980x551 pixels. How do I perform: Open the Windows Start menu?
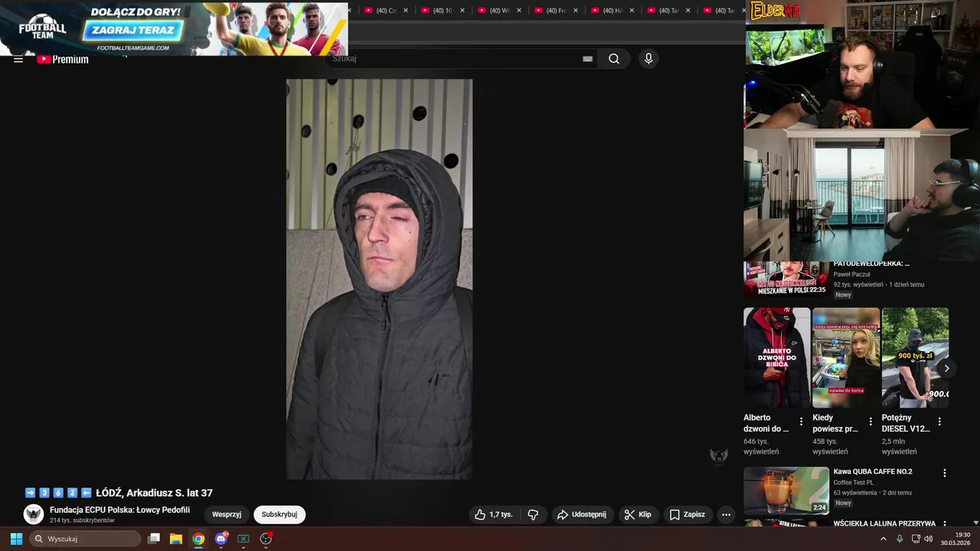16,539
